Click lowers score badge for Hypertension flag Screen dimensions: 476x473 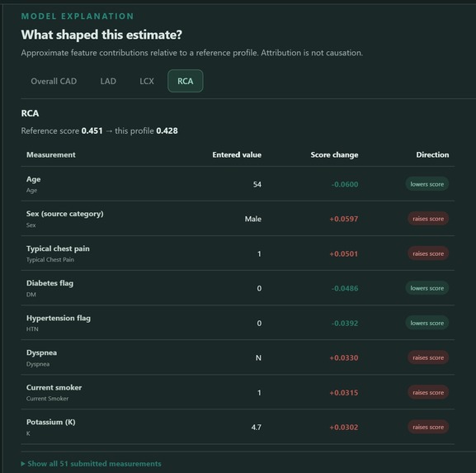[427, 323]
